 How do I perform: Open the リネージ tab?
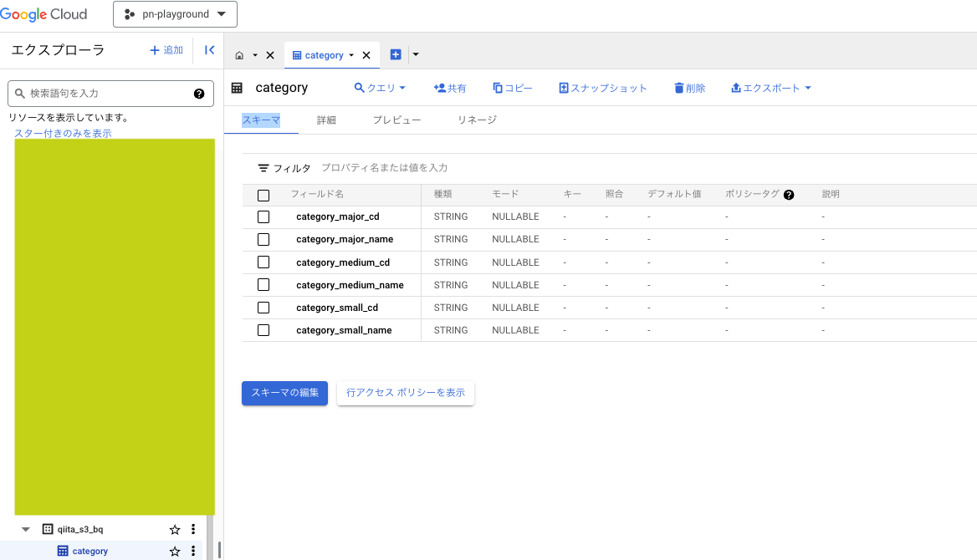[478, 120]
